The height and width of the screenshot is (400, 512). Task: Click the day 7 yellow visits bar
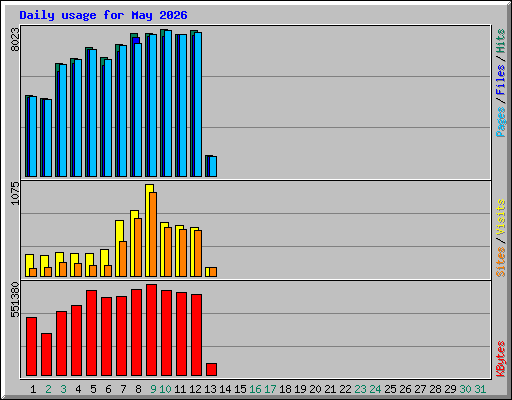(x=118, y=248)
